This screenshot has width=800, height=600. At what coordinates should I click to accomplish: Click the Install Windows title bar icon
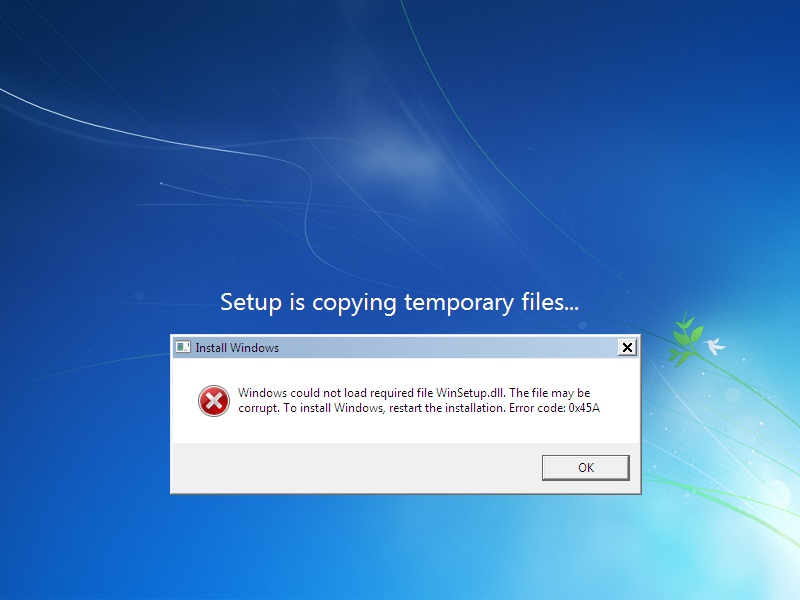(183, 347)
